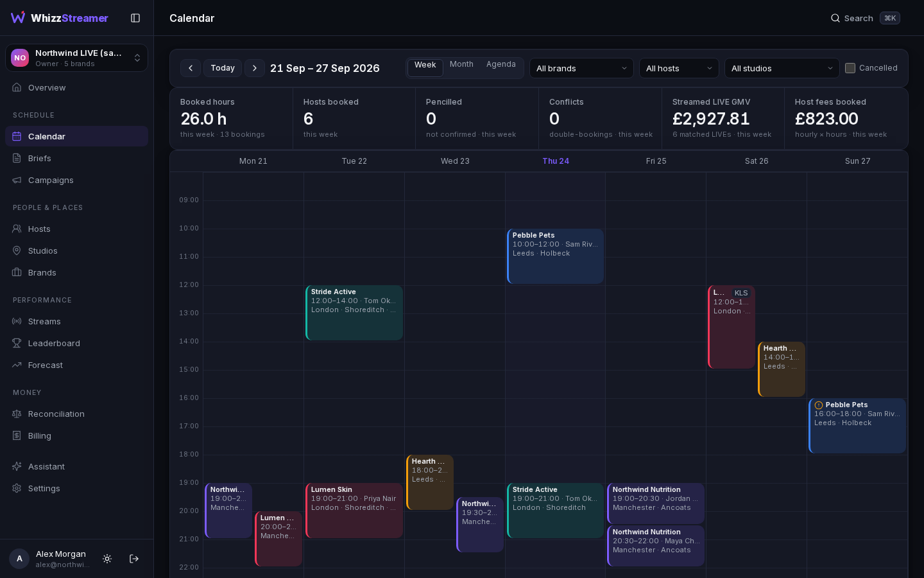
Task: Select Thu 24 day header
Action: pos(556,161)
